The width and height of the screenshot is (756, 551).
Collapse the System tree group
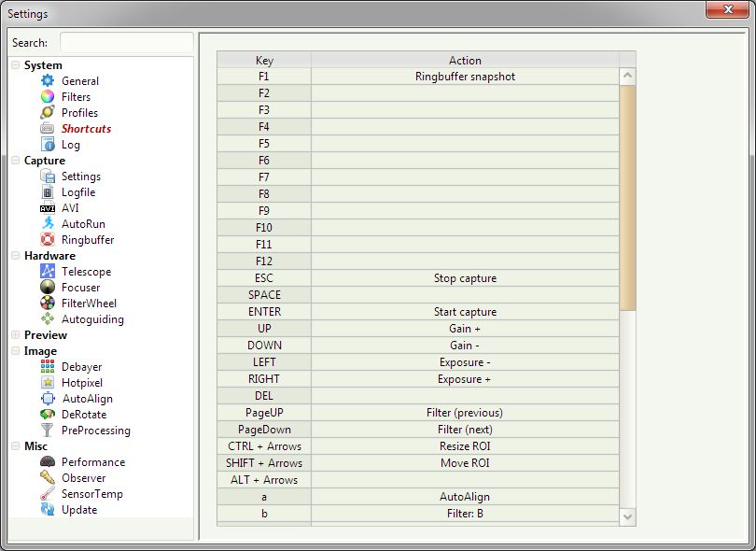pyautogui.click(x=16, y=64)
